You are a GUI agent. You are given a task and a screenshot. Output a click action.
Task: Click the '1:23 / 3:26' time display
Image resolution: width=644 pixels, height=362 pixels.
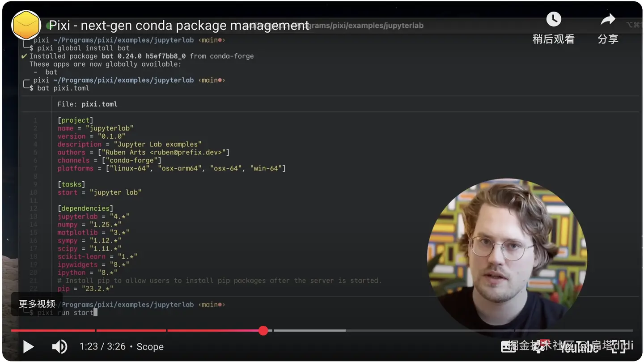pyautogui.click(x=102, y=347)
